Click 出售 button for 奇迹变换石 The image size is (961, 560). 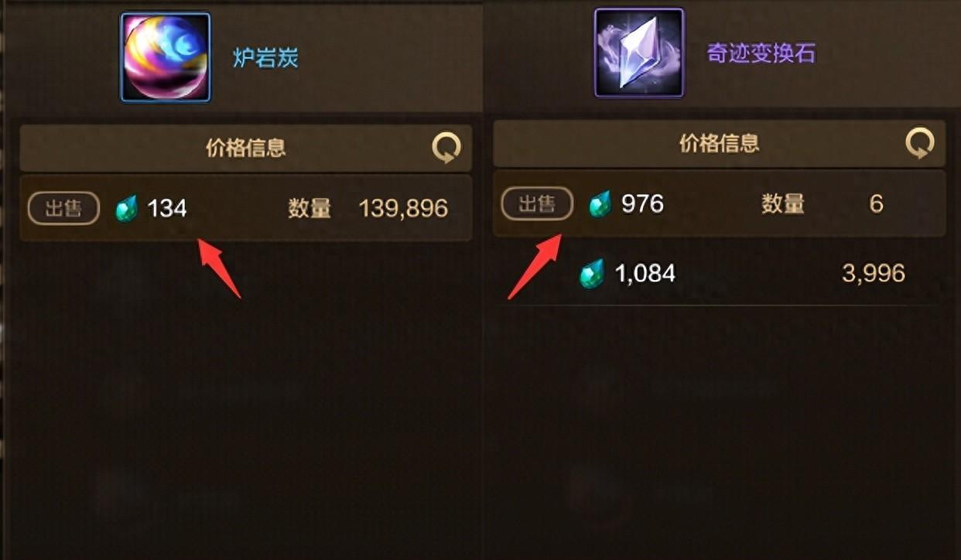point(537,204)
